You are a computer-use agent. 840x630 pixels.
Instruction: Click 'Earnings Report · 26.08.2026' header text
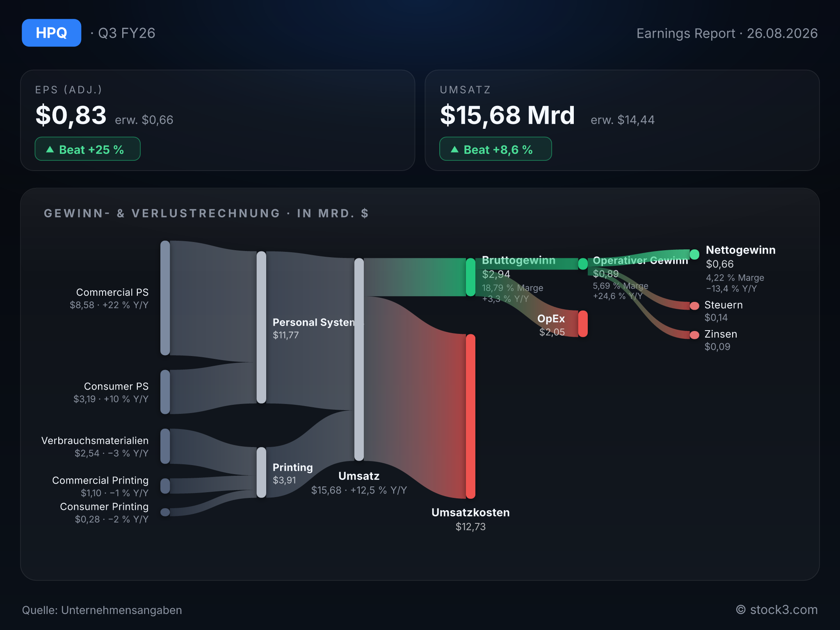coord(727,33)
